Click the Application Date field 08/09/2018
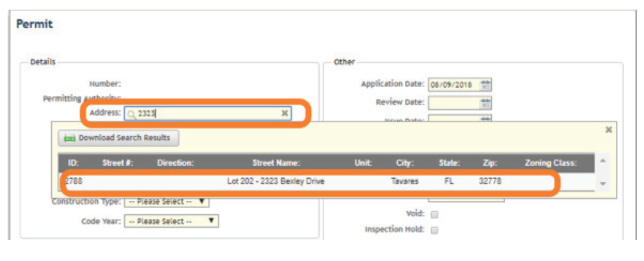The height and width of the screenshot is (261, 644). 453,85
